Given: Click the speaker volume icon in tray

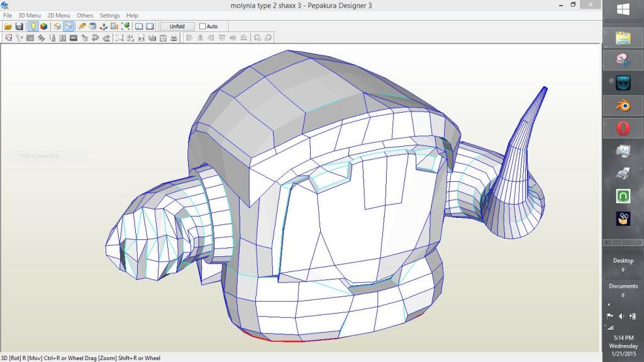Looking at the screenshot, I should coord(621,316).
